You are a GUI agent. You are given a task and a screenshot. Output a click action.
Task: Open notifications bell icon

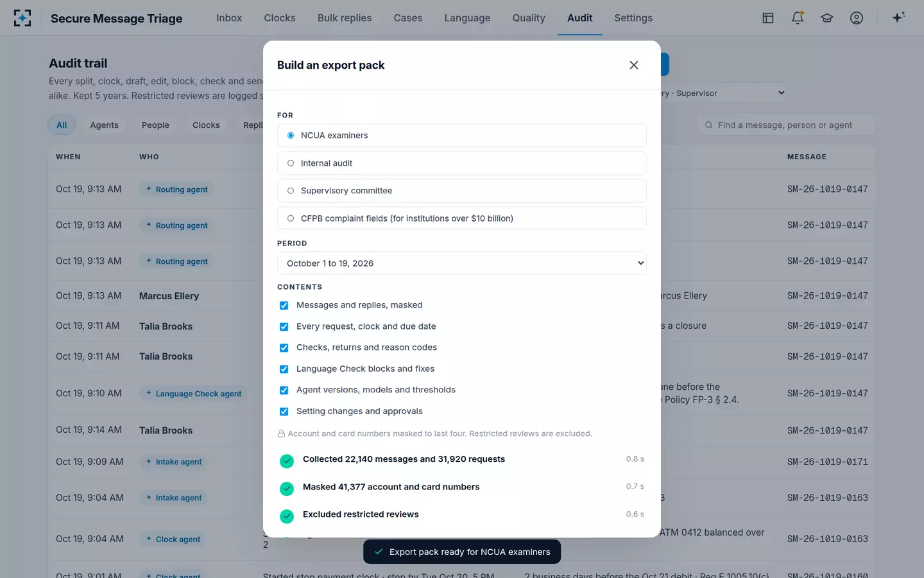798,18
